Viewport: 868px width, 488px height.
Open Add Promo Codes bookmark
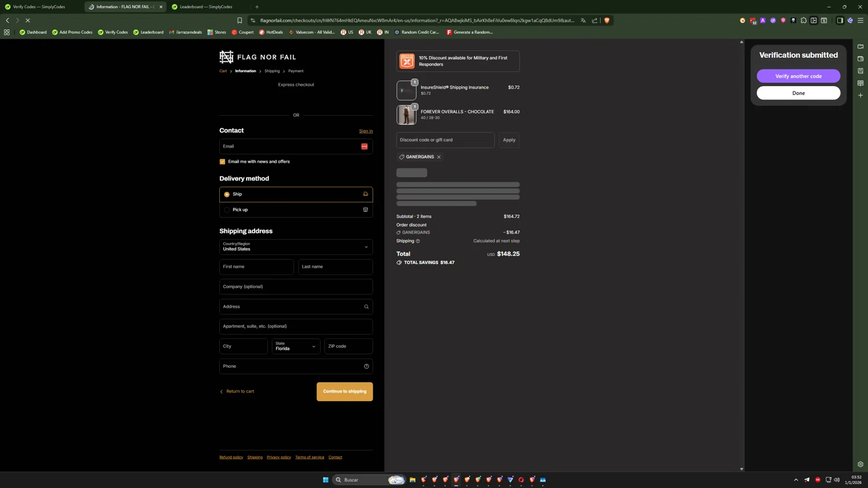[72, 32]
